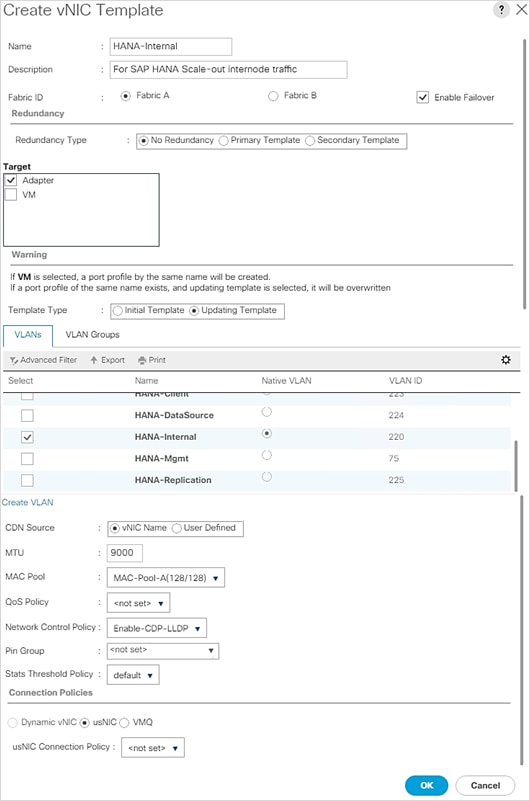This screenshot has width=530, height=801.
Task: Close the Create vNIC Template dialog
Action: click(x=521, y=10)
